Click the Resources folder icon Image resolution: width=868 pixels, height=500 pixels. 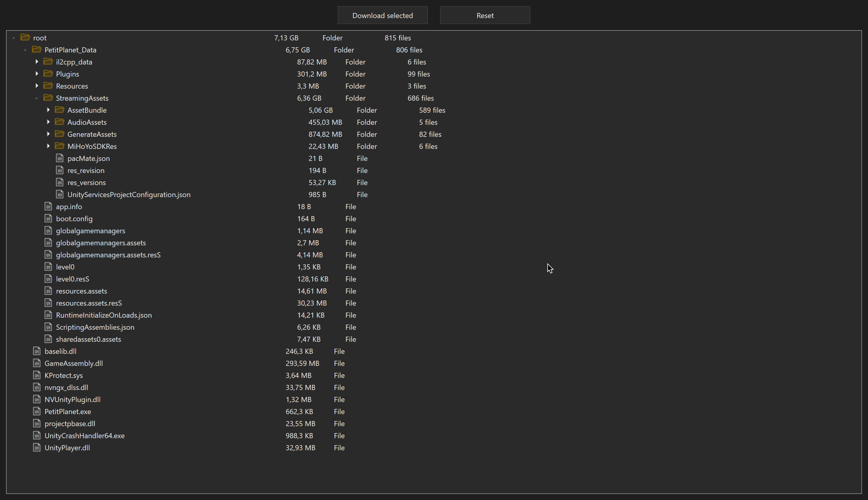click(48, 86)
